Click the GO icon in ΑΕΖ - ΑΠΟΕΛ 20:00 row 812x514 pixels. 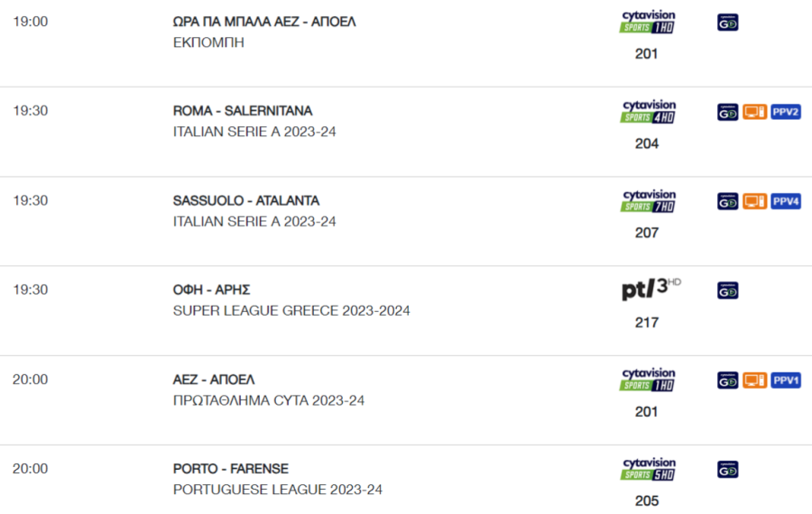pos(727,381)
